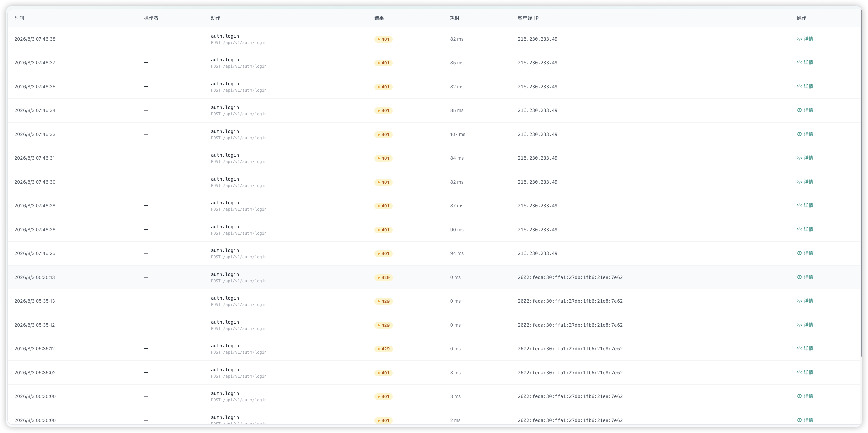Image resolution: width=868 pixels, height=433 pixels.
Task: Click eye icon for 07:46:33 row
Action: pos(799,134)
